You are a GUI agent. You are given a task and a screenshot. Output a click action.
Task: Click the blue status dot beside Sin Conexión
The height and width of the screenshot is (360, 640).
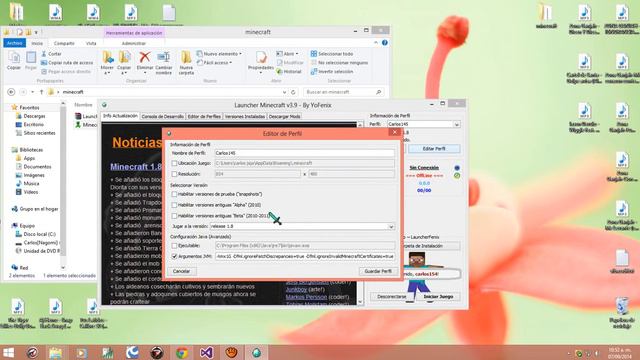457,168
